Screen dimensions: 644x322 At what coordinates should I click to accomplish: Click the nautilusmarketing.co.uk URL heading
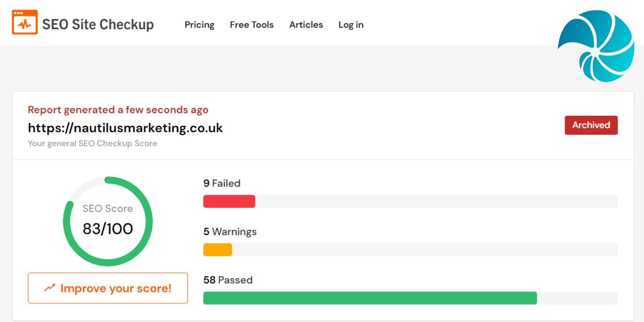(125, 128)
